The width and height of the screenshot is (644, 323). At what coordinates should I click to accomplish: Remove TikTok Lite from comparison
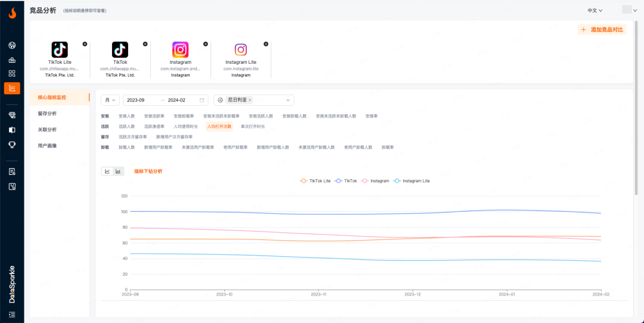pos(85,44)
